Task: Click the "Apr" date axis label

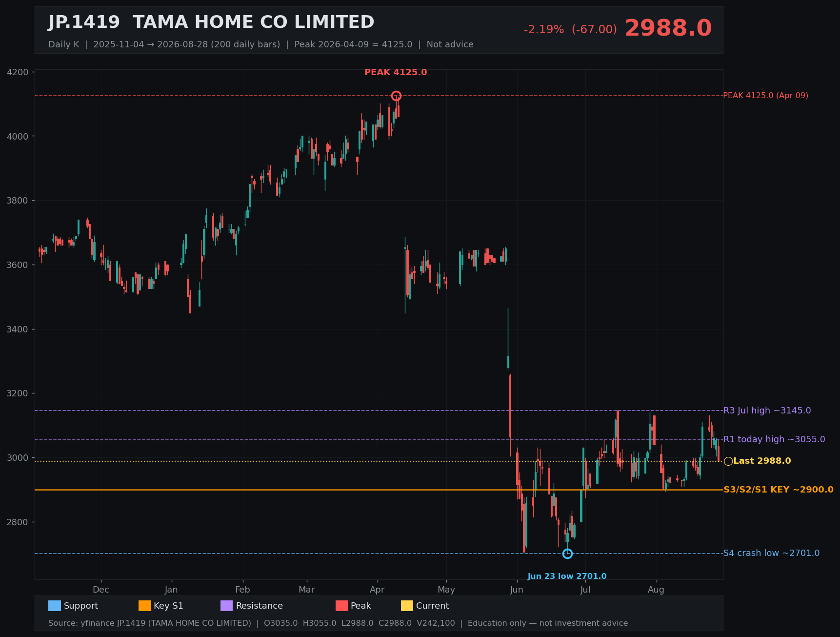Action: (x=377, y=590)
